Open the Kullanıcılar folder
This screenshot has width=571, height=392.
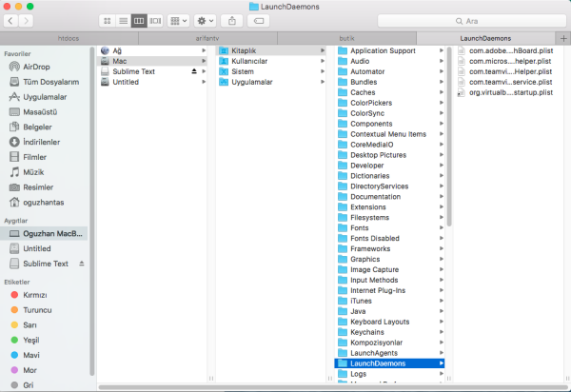tap(271, 61)
